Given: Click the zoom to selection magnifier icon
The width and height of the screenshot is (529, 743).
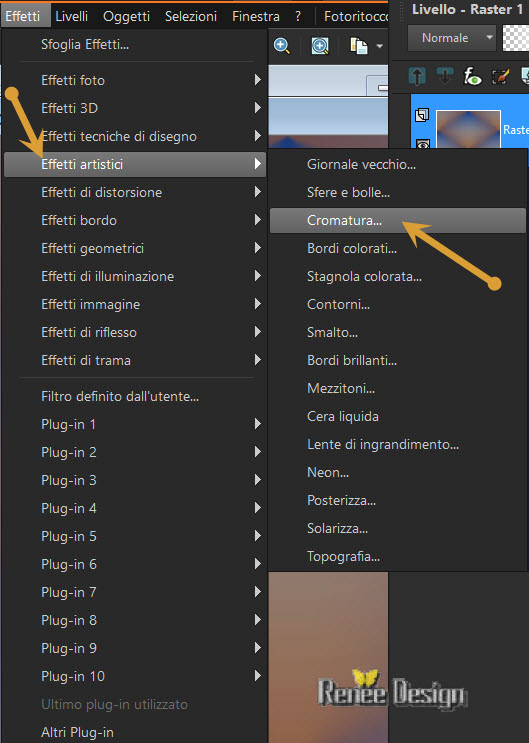Looking at the screenshot, I should tap(320, 46).
